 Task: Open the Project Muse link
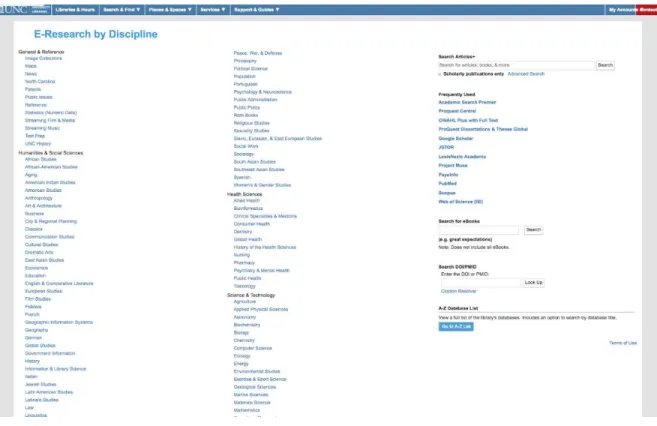(x=453, y=165)
